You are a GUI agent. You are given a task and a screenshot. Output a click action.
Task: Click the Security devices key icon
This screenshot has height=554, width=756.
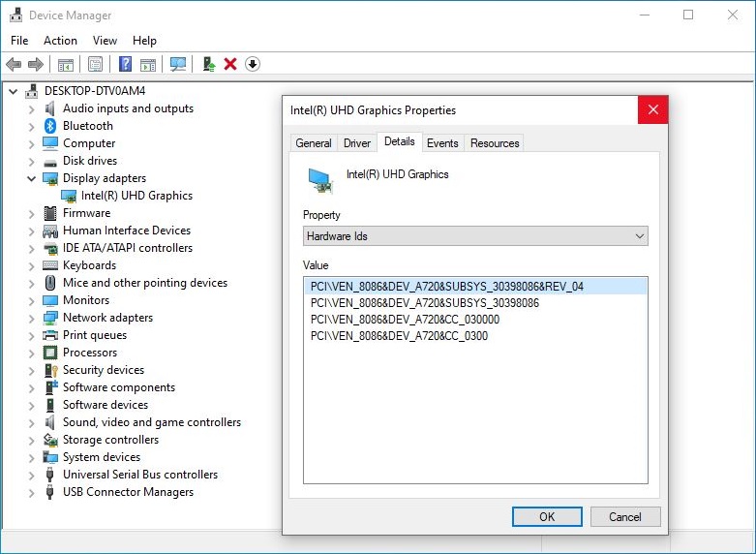point(50,370)
